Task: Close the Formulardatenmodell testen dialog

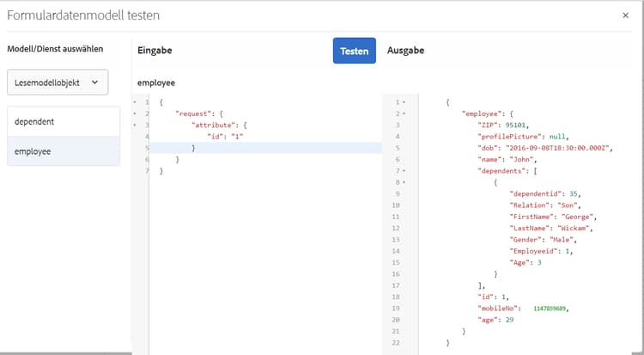Action: 625,15
